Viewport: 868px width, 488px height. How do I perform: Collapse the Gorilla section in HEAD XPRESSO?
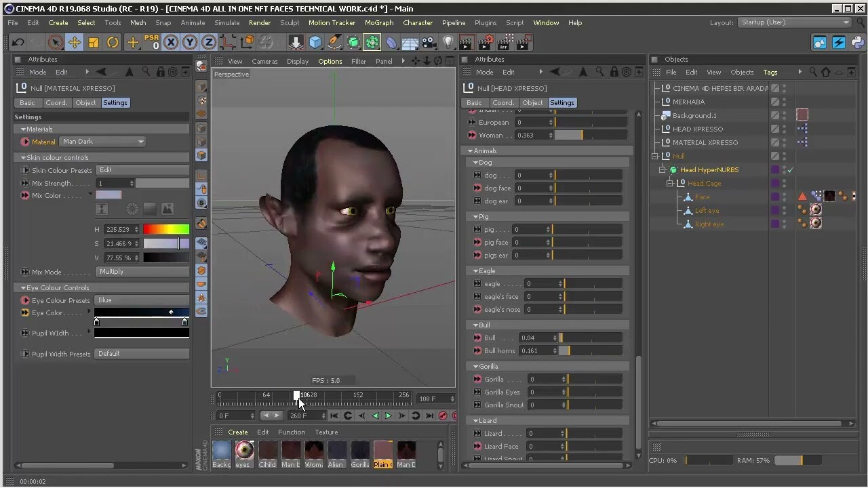pyautogui.click(x=475, y=366)
